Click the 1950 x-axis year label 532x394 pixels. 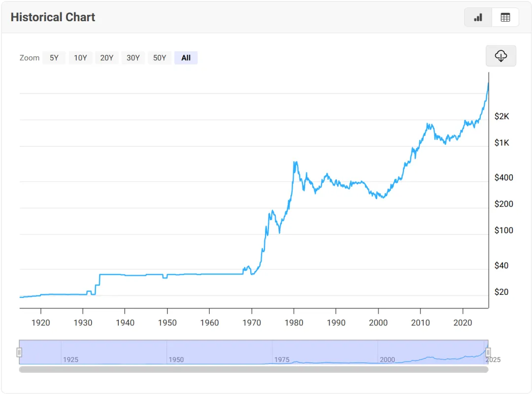click(167, 322)
